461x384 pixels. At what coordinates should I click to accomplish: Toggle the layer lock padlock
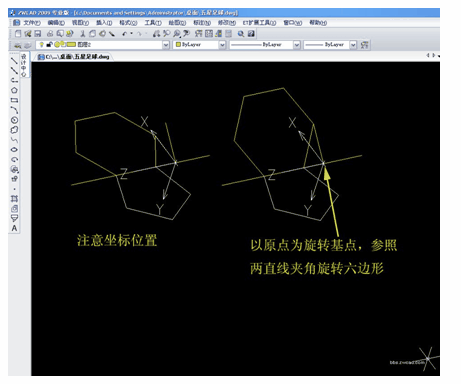tap(49, 44)
